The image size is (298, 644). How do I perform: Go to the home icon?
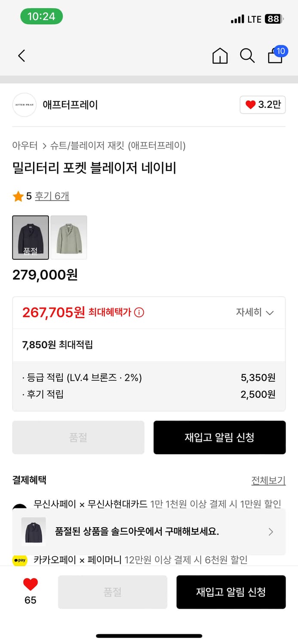tap(220, 56)
